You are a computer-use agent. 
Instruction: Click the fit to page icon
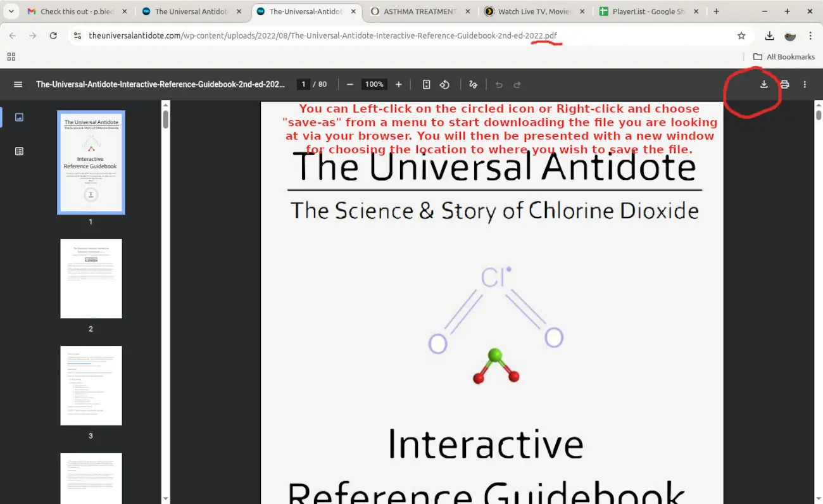[426, 84]
